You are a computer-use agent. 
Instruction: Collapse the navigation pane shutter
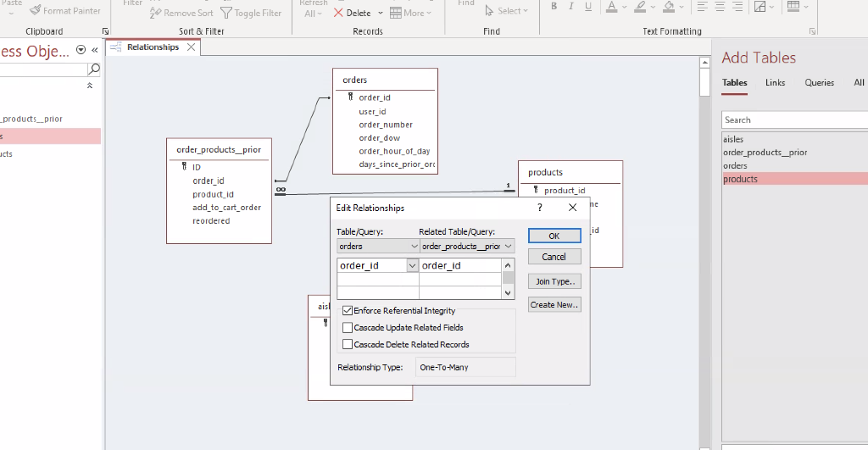pyautogui.click(x=95, y=50)
